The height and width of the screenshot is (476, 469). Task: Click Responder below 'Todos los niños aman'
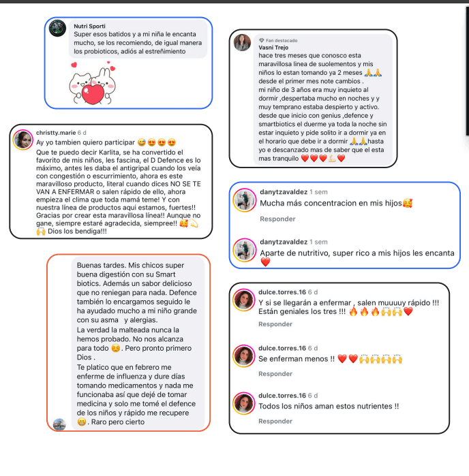click(x=275, y=421)
